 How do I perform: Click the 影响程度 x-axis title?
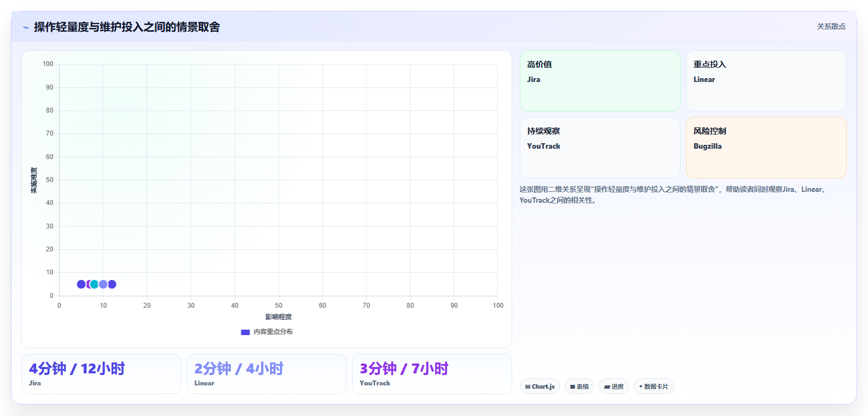point(279,317)
